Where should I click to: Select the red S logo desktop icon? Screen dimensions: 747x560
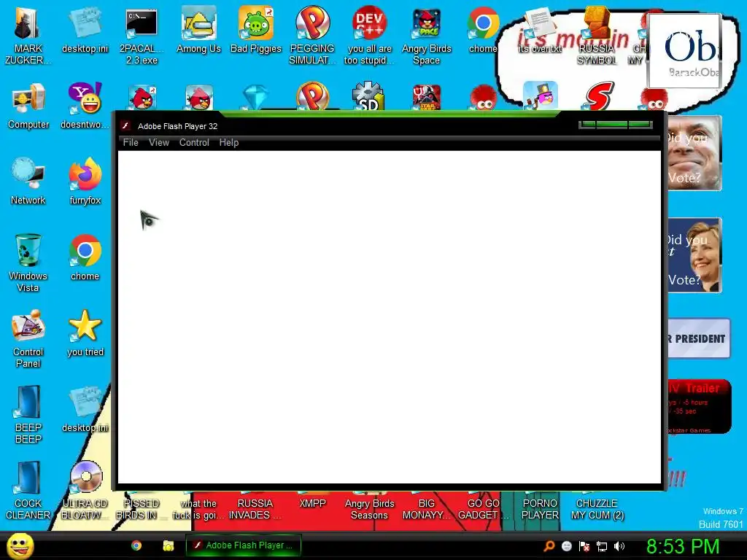(598, 96)
